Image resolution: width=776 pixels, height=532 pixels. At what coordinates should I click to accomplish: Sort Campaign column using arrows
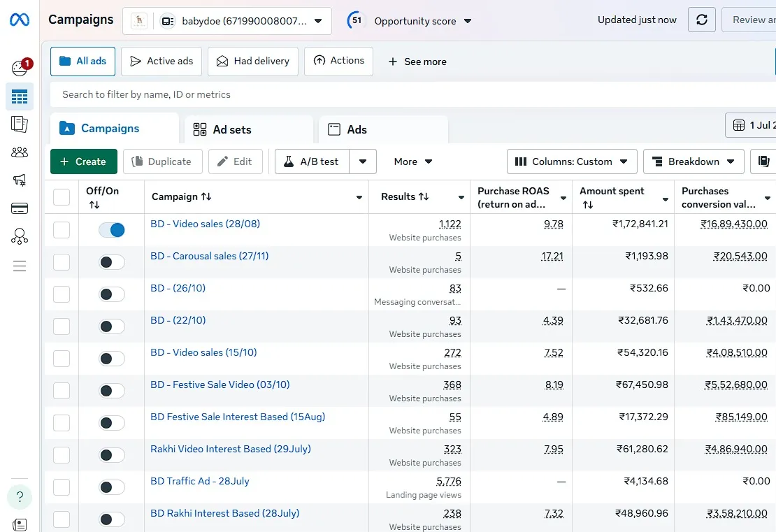pyautogui.click(x=206, y=196)
